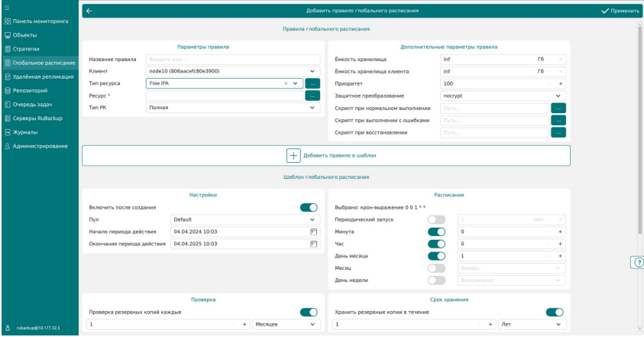Open Панель мониторинга in sidebar
The image size is (644, 337).
coord(40,21)
